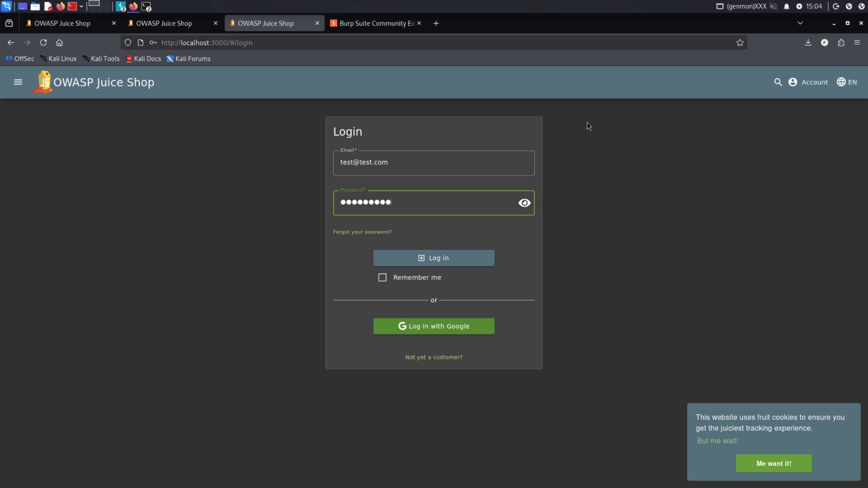
Task: Open the tracking protection shield
Action: (128, 43)
